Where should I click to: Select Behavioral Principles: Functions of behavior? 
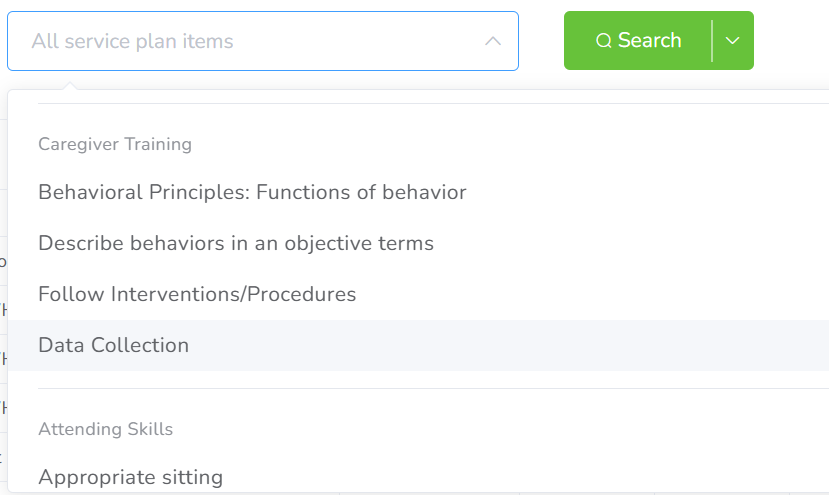(x=252, y=192)
